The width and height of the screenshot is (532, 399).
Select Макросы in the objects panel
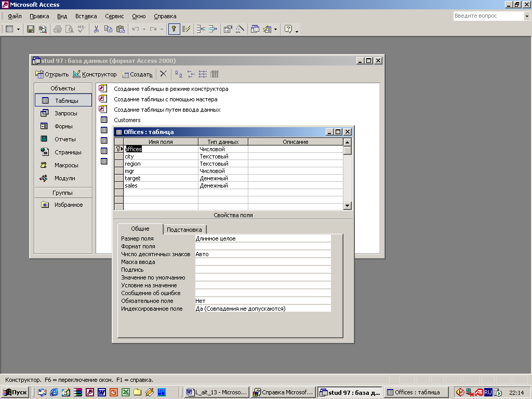coord(63,165)
